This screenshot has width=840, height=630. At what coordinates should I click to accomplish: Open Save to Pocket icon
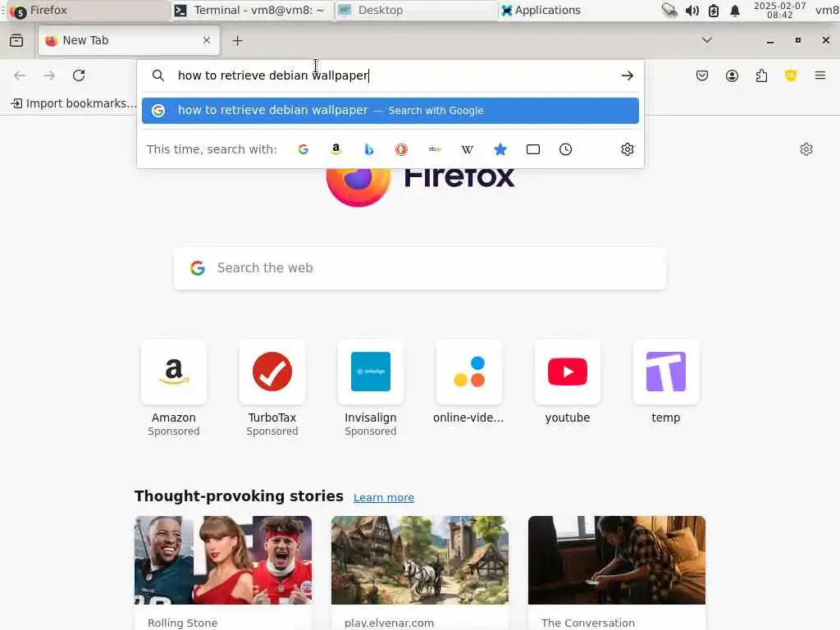point(702,76)
